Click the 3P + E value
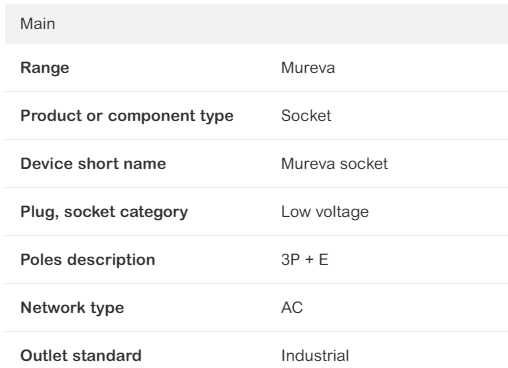The height and width of the screenshot is (368, 508). click(x=305, y=260)
